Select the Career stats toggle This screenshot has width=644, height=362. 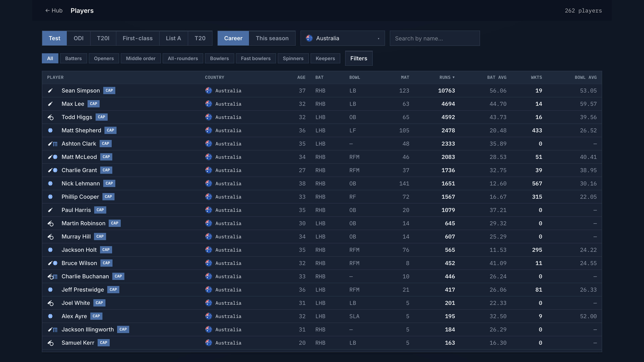[233, 38]
